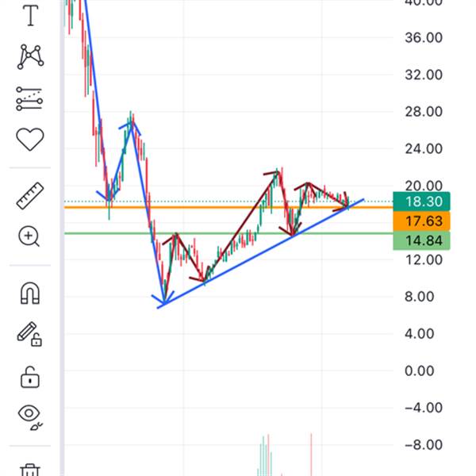Select the XABCD pattern tool

click(x=30, y=57)
